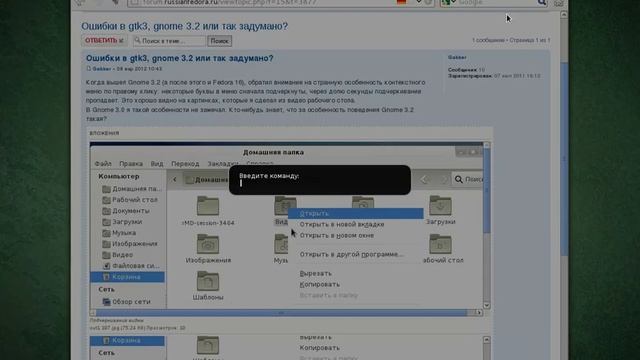Select Загрузки folder in main file pane
Screen dimensions: 640x360
click(x=440, y=205)
